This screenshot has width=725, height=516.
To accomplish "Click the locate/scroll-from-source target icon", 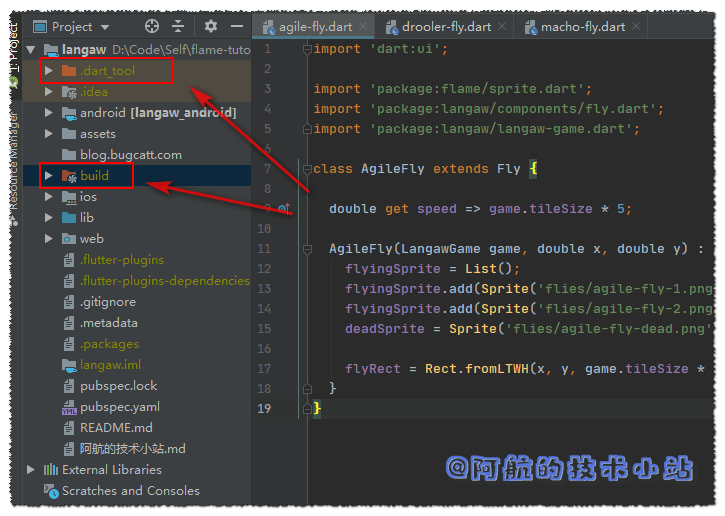I will (152, 27).
